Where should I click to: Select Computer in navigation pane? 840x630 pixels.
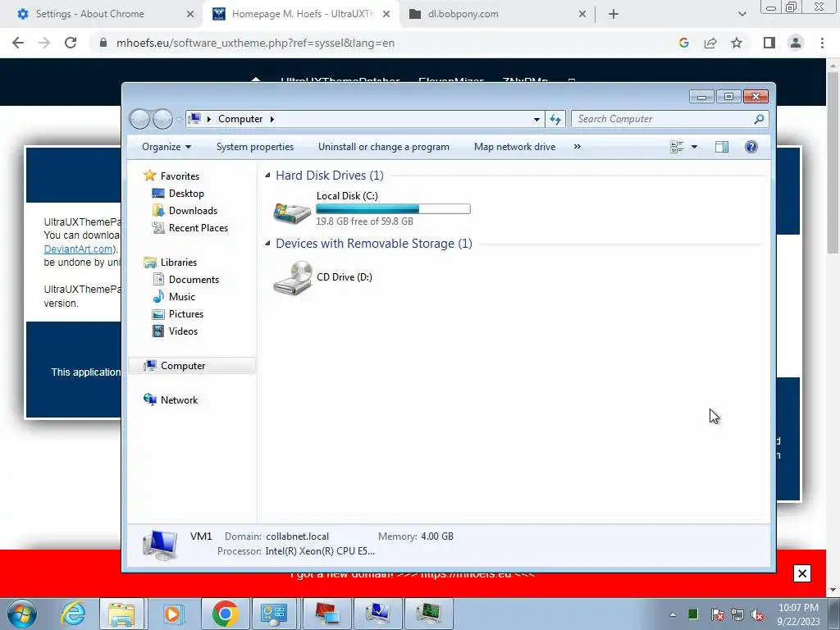click(192, 365)
